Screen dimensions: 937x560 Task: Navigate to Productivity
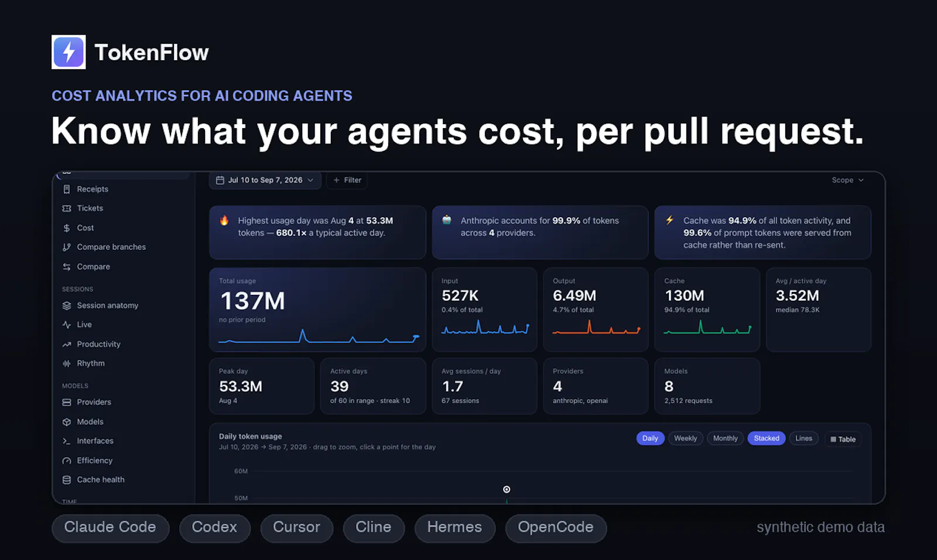[98, 344]
